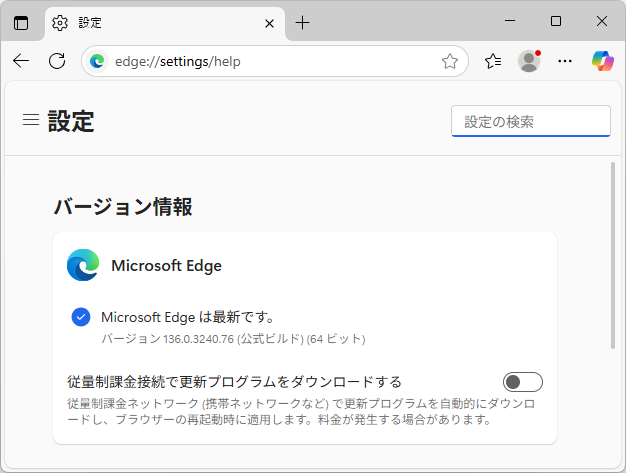Screen dimensions: 626x473
Task: Open the Copilot sidebar icon
Action: (602, 61)
